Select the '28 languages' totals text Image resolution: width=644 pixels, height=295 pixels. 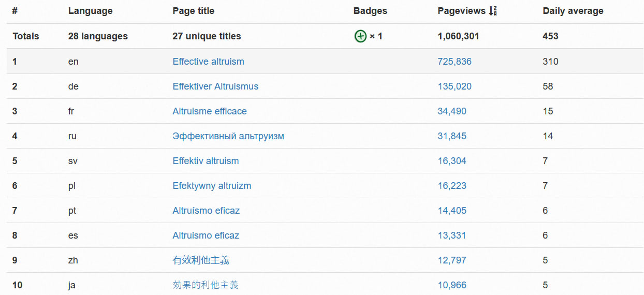(x=98, y=36)
